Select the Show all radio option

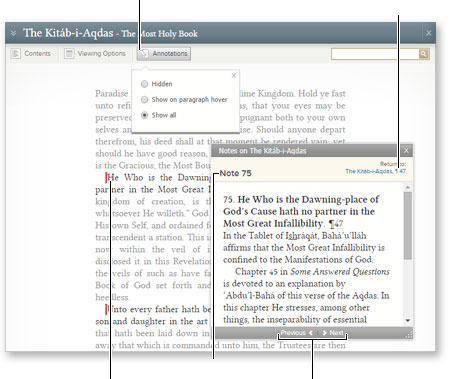point(144,115)
